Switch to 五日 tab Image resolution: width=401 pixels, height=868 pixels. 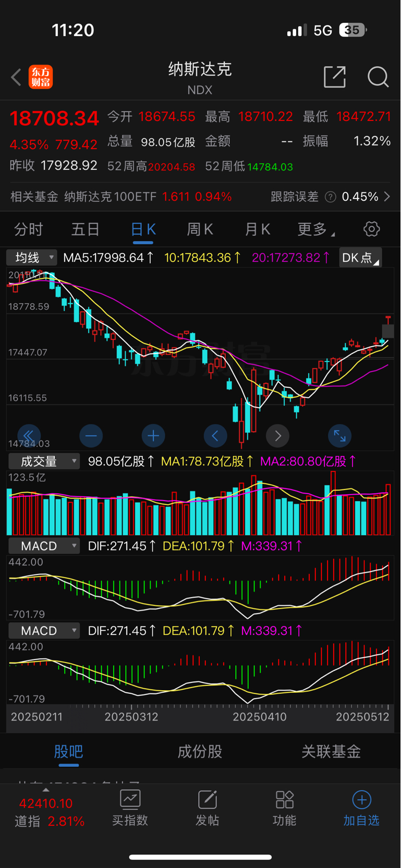click(x=86, y=229)
